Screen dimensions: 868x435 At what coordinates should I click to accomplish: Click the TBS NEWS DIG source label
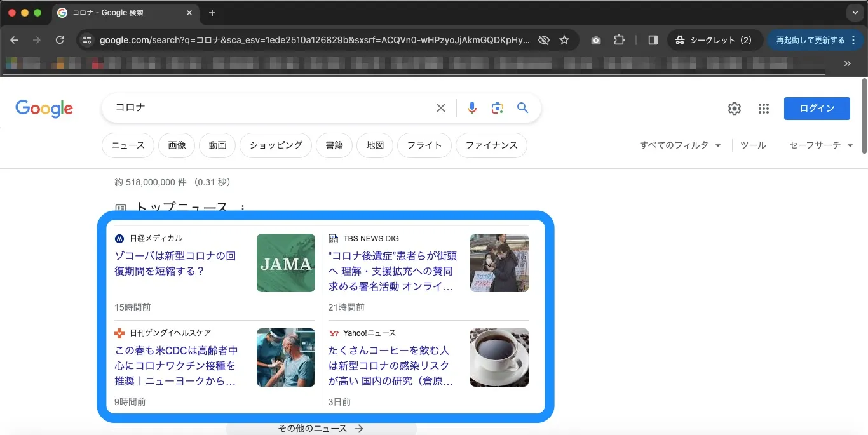371,239
